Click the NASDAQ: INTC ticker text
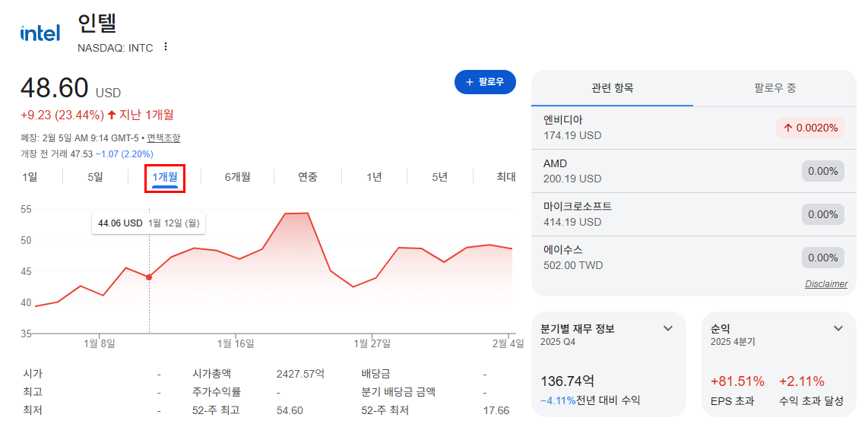Image resolution: width=868 pixels, height=427 pixels. pyautogui.click(x=115, y=48)
